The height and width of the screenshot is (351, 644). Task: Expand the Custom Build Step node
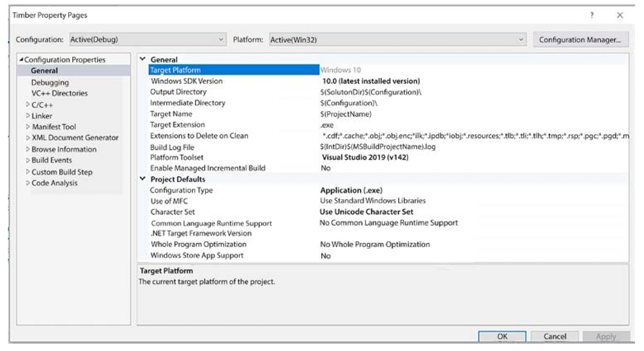click(28, 172)
